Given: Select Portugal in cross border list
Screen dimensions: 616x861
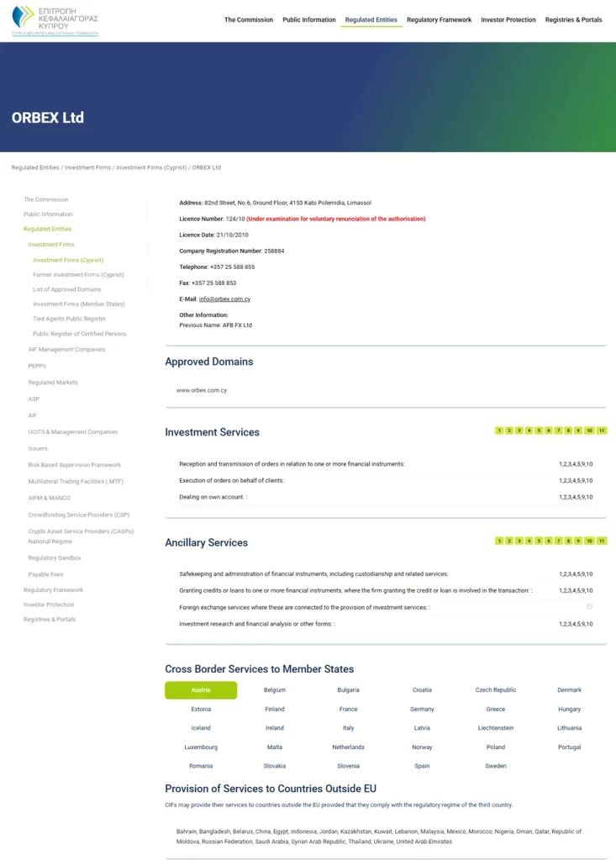Looking at the screenshot, I should 569,747.
